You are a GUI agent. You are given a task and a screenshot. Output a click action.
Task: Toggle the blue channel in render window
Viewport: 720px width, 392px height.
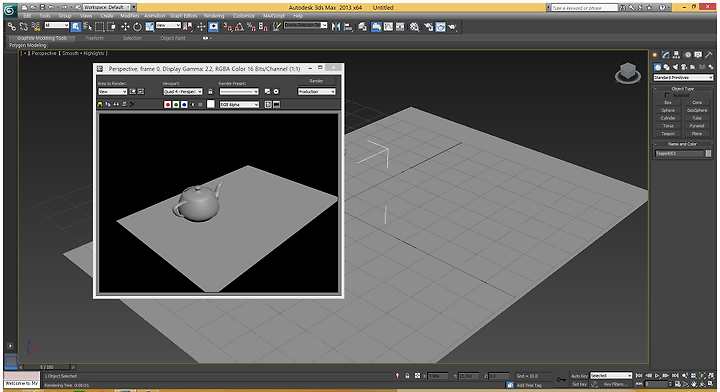click(x=184, y=105)
